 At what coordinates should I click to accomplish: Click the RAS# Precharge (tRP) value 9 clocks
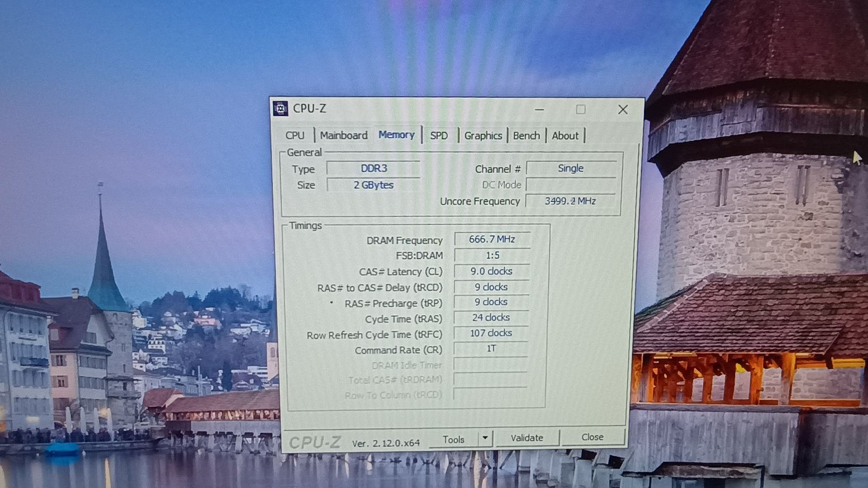[x=491, y=302]
